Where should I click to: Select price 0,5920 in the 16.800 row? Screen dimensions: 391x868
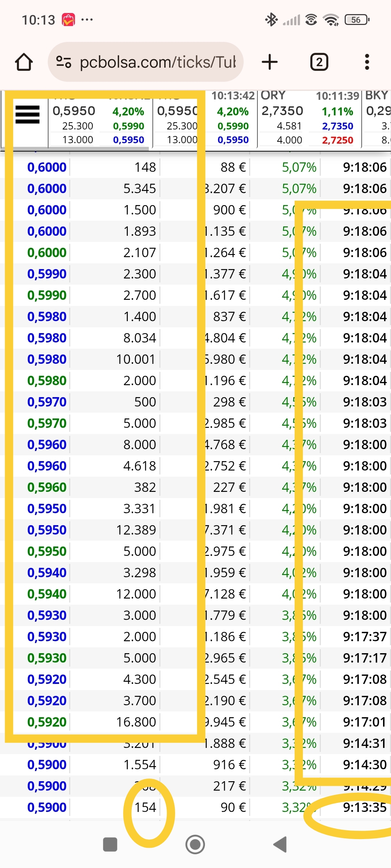(x=47, y=722)
